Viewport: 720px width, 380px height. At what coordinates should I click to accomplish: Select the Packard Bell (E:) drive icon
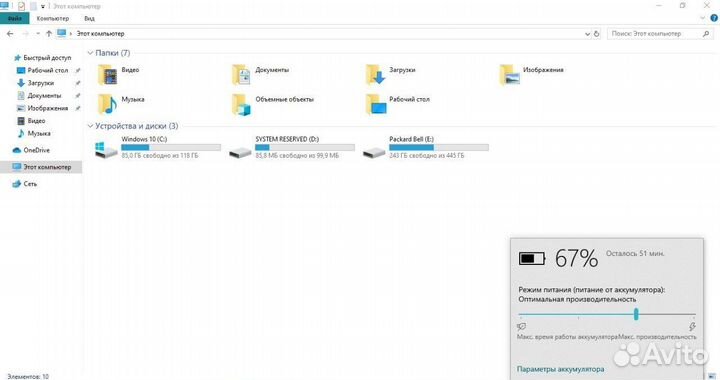click(374, 152)
